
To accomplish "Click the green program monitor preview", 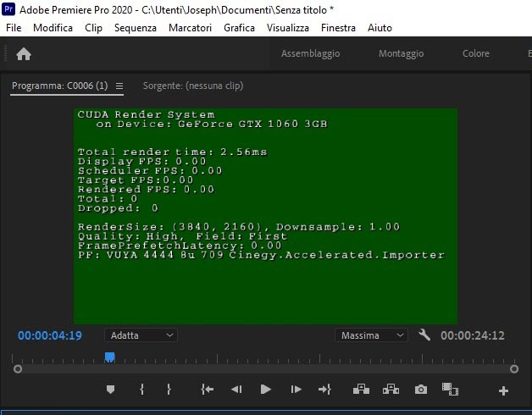I will click(266, 216).
